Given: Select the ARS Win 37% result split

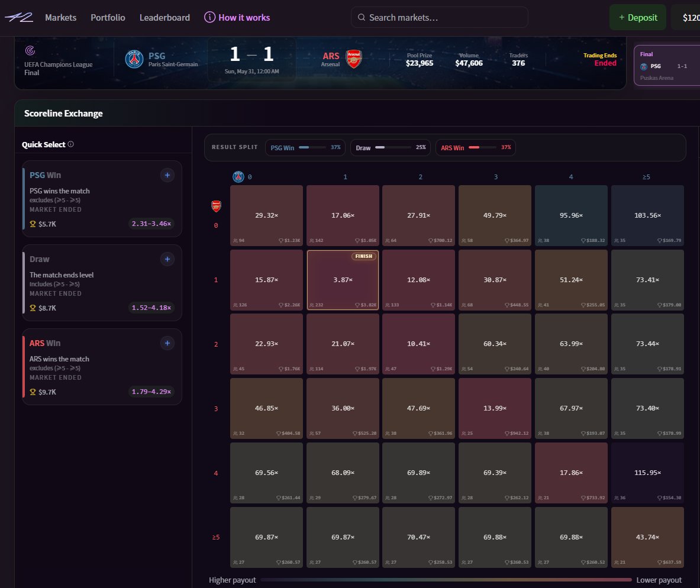Looking at the screenshot, I should (x=476, y=147).
